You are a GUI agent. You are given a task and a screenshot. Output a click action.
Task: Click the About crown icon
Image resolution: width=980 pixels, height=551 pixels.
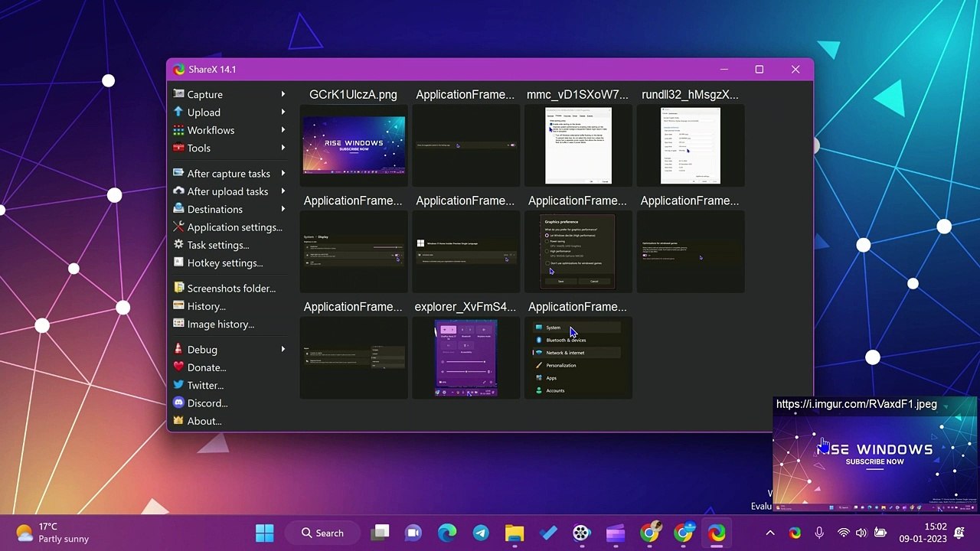[178, 421]
